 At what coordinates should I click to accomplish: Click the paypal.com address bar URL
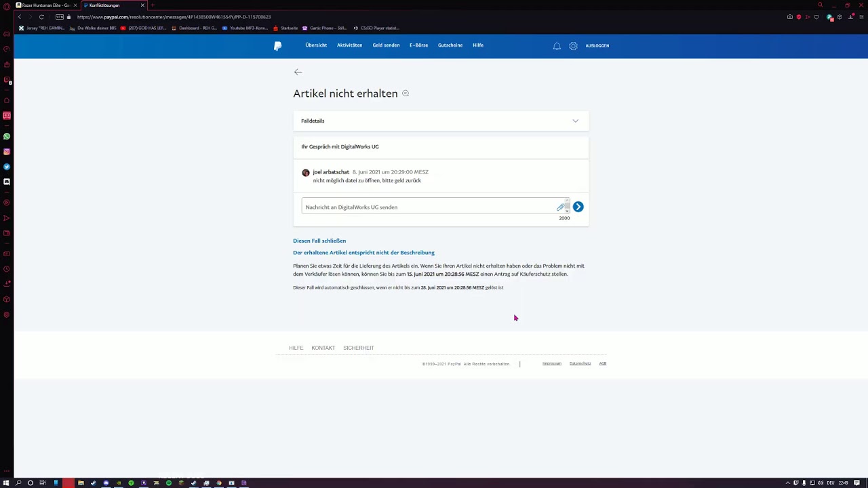click(174, 17)
